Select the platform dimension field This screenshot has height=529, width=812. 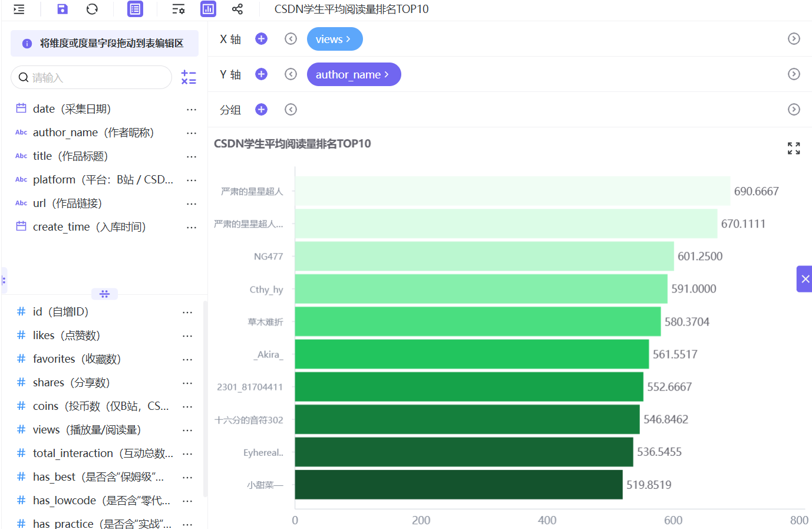(x=103, y=180)
